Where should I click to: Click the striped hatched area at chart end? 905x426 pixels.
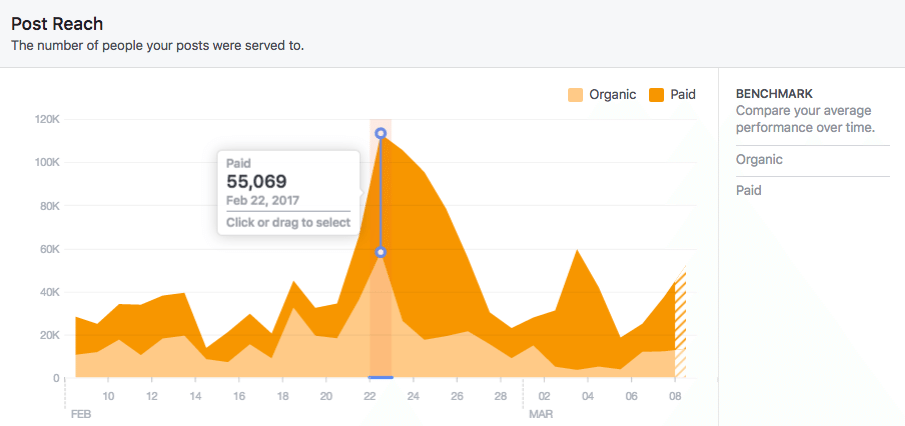[x=681, y=330]
